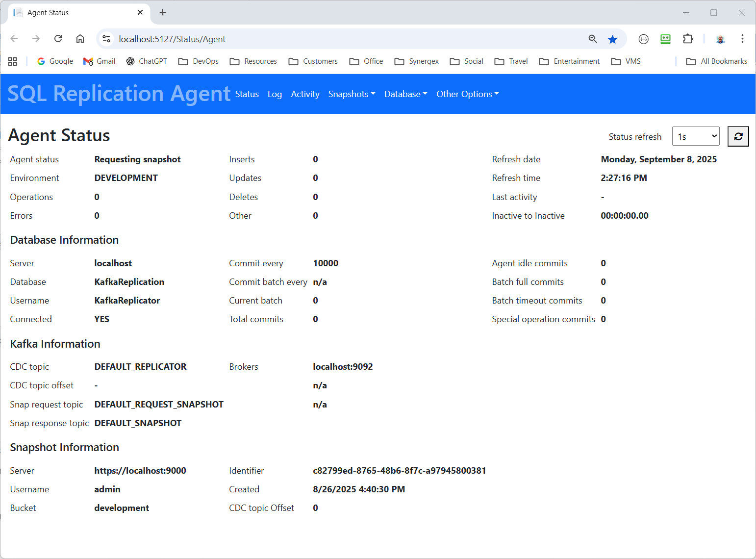Click the SQL Replication Agent brand link

point(119,94)
